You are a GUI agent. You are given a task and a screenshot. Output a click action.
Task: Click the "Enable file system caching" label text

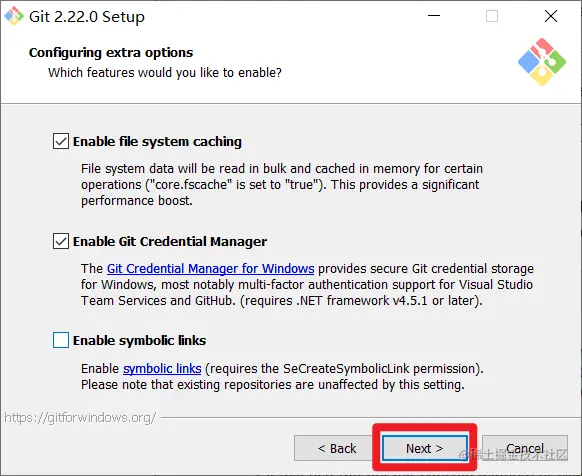pyautogui.click(x=157, y=141)
